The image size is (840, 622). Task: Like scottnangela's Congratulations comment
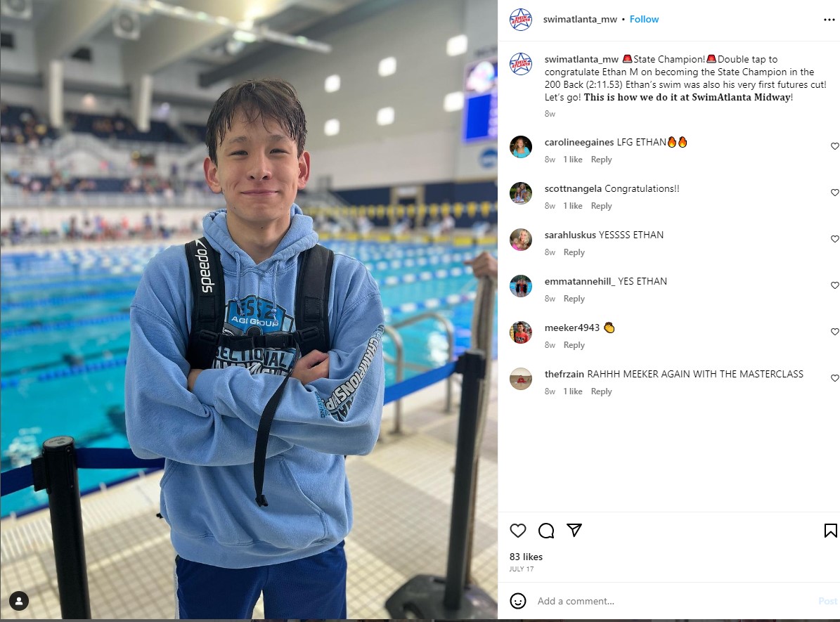click(834, 193)
